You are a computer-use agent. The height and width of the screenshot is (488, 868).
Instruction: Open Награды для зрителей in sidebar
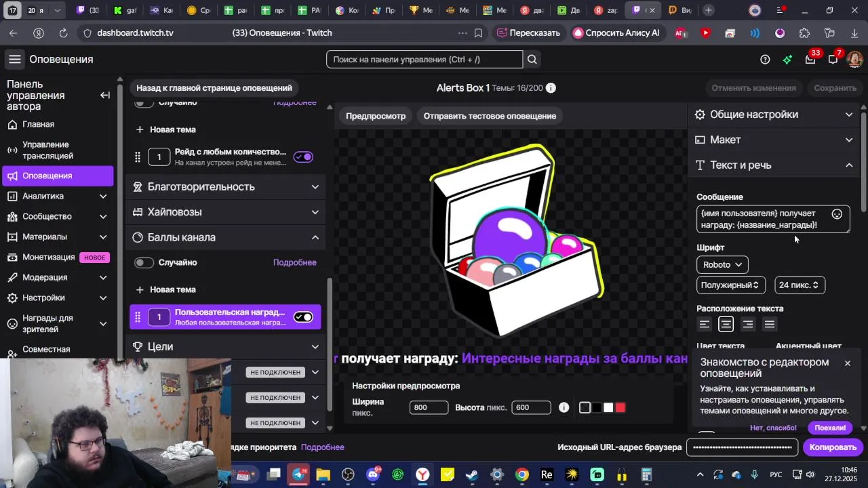(58, 324)
